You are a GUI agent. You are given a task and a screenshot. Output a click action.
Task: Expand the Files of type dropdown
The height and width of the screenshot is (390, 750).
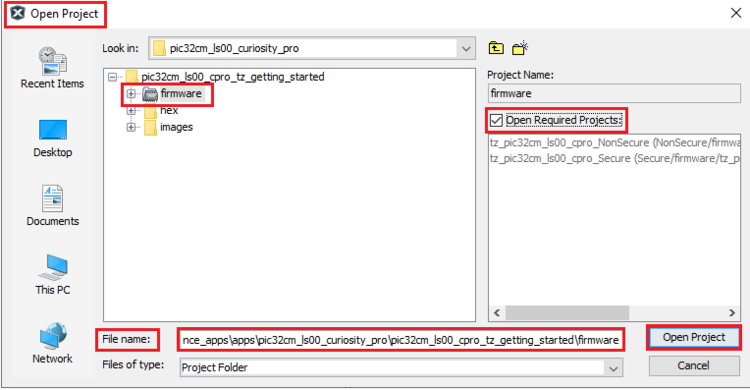pyautogui.click(x=613, y=368)
